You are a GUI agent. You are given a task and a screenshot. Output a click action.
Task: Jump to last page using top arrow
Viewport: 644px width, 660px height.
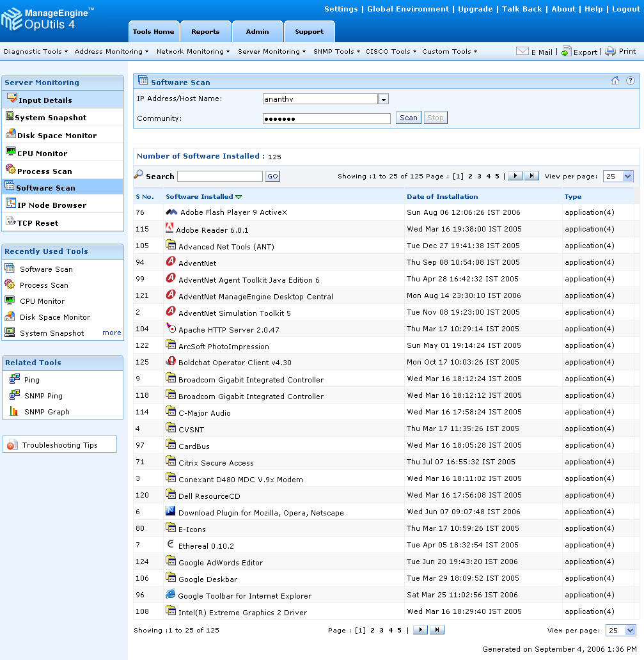(x=531, y=177)
